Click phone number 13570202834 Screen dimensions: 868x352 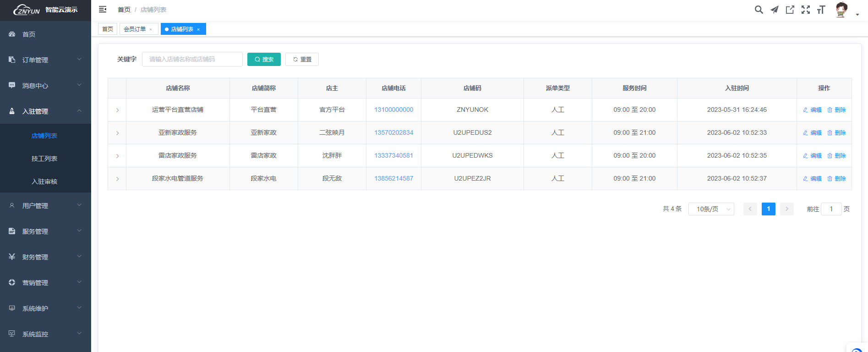tap(393, 132)
